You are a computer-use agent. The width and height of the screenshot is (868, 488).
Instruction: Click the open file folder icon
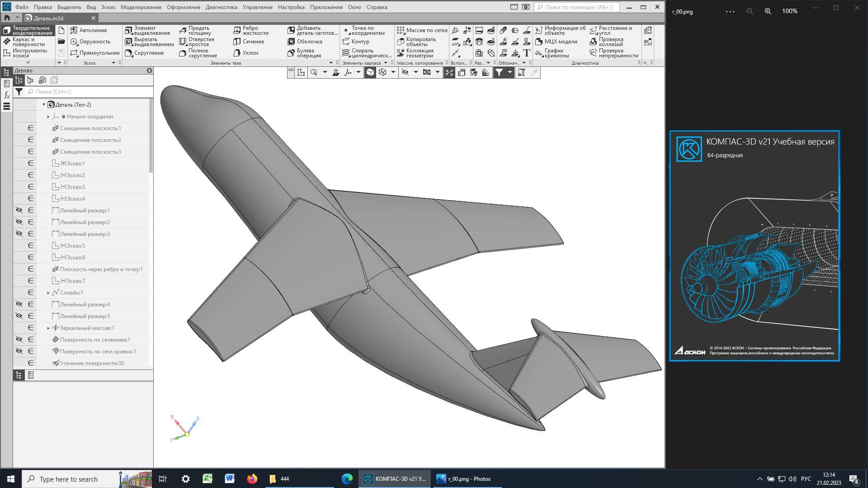[61, 42]
